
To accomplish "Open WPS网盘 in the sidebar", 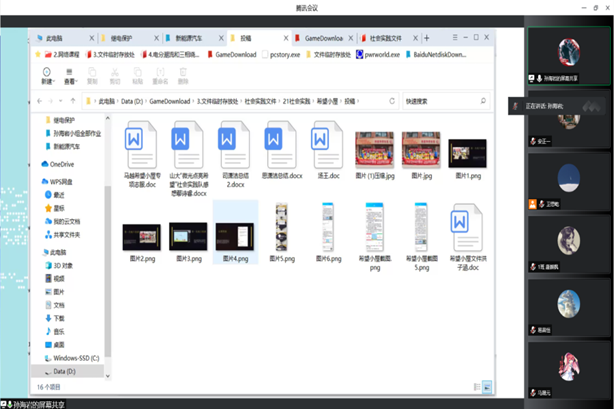I will 66,182.
